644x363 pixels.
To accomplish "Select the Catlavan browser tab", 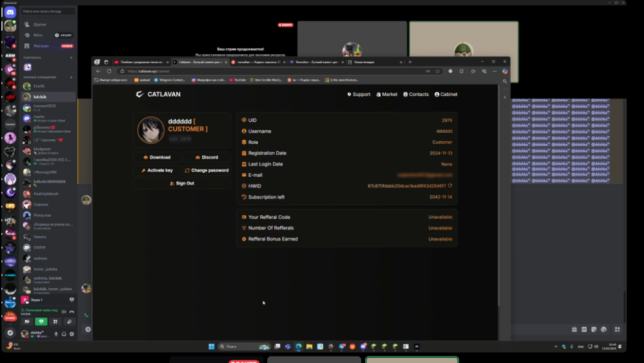I will pyautogui.click(x=200, y=62).
